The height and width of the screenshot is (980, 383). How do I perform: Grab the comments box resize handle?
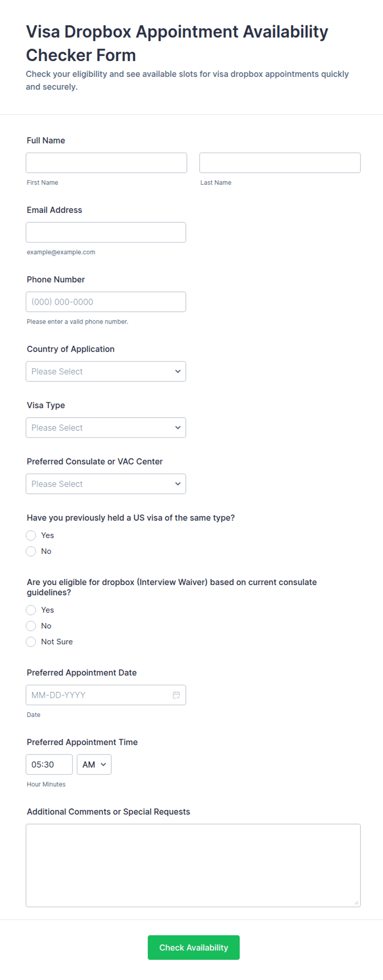pyautogui.click(x=357, y=902)
